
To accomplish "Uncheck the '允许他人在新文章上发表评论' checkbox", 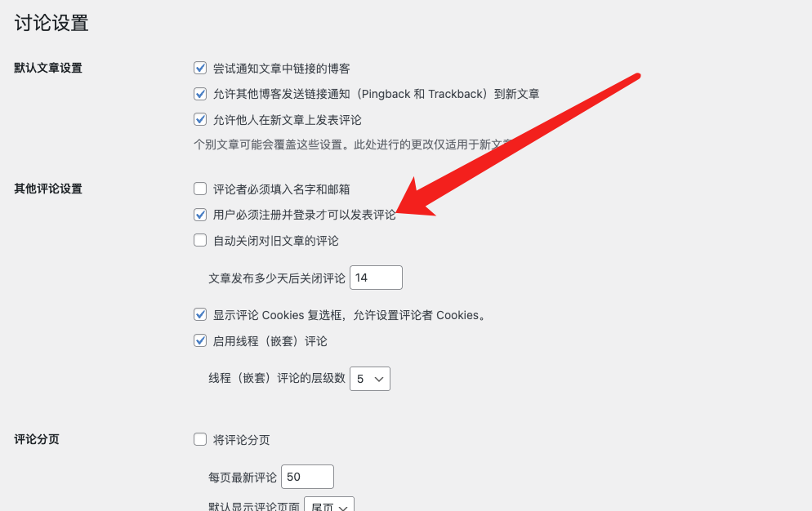I will tap(200, 119).
